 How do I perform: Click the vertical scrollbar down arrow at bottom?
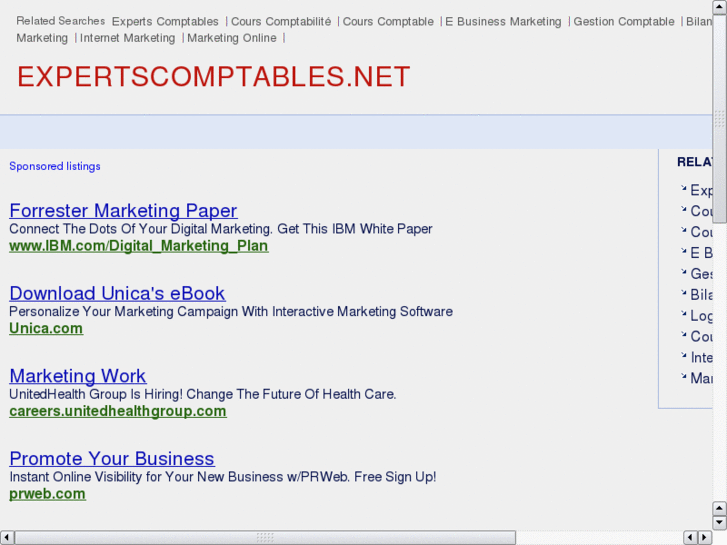click(719, 522)
